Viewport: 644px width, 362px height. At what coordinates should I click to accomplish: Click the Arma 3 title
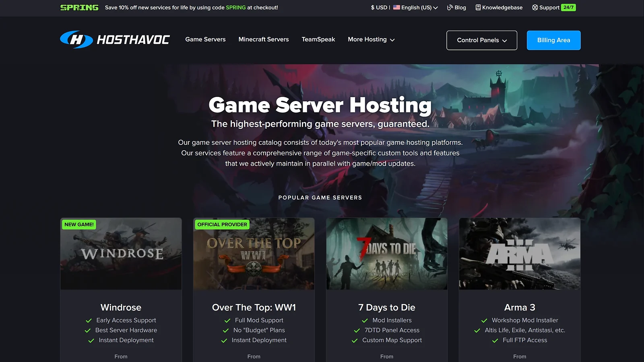click(520, 307)
